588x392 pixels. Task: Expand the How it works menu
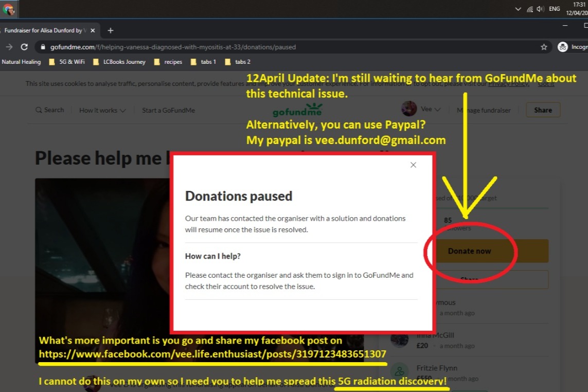point(102,110)
